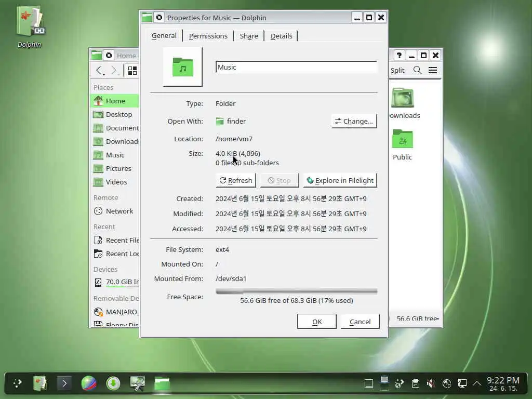The image size is (532, 399).
Task: Open the terminal from the taskbar
Action: pyautogui.click(x=64, y=383)
